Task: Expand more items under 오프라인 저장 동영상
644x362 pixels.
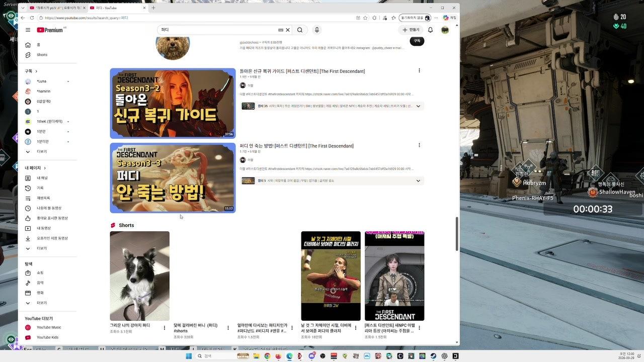Action: coord(47,248)
